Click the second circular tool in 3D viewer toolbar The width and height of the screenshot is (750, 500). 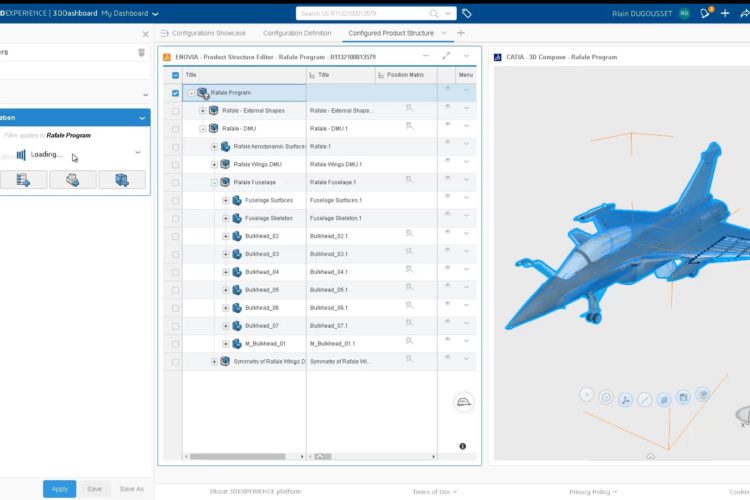606,397
